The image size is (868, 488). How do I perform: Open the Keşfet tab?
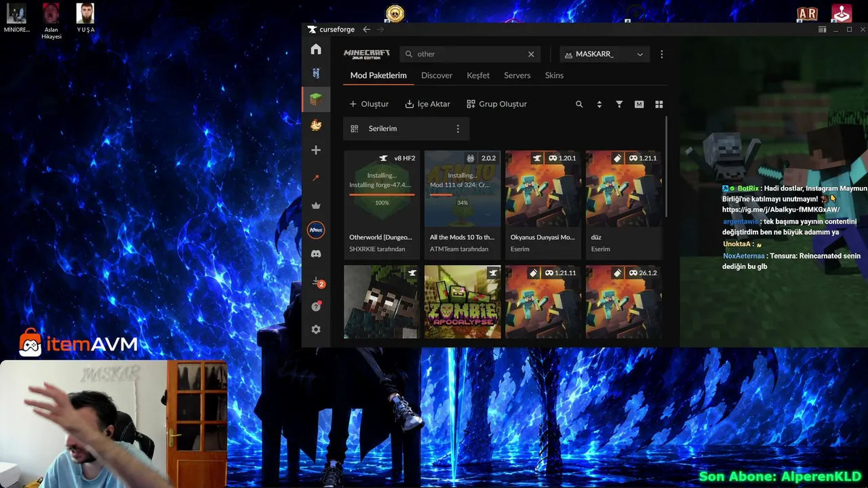(x=478, y=75)
